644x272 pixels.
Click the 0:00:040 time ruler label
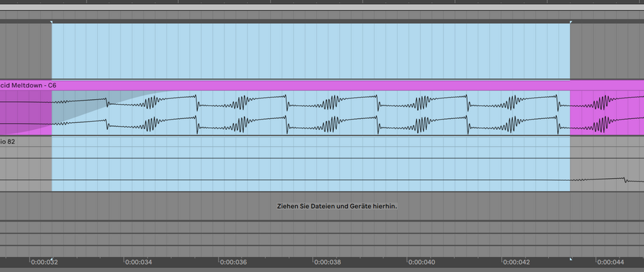pos(422,262)
